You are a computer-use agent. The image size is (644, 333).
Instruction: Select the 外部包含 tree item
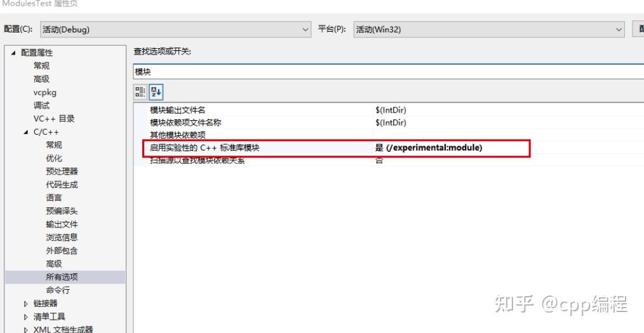pos(62,250)
